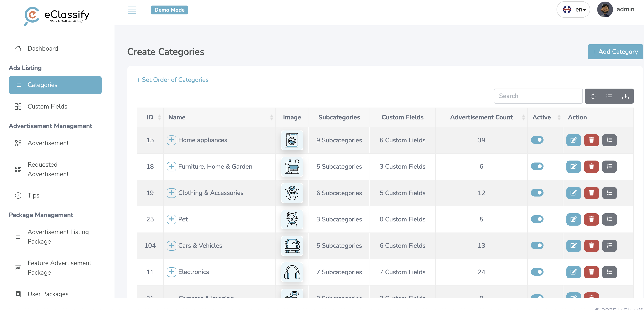Click the Home appliances washing machine thumbnail

pyautogui.click(x=292, y=140)
